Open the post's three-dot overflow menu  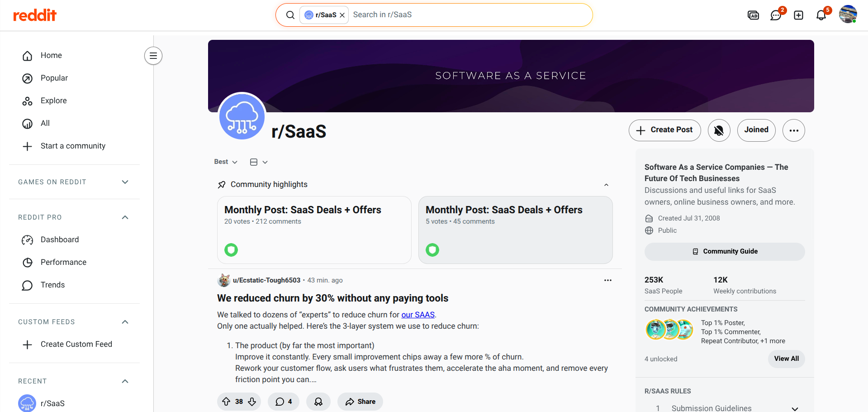tap(607, 280)
